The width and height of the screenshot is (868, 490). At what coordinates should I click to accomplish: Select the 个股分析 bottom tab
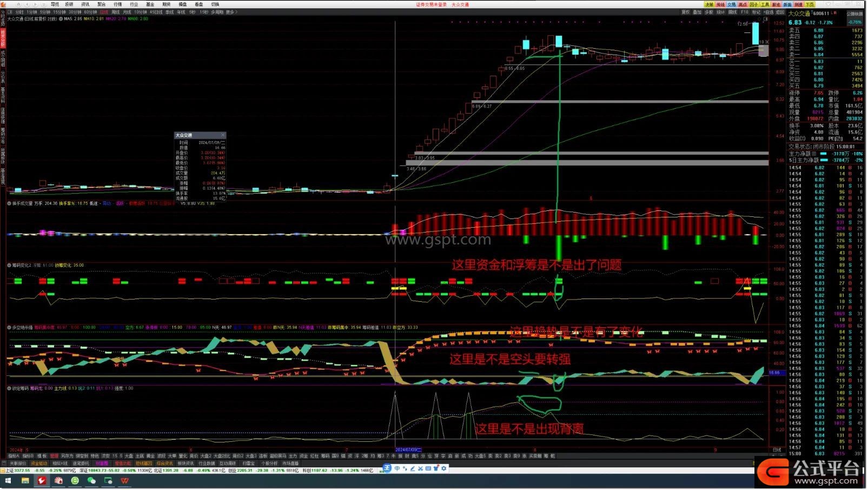pos(269,463)
